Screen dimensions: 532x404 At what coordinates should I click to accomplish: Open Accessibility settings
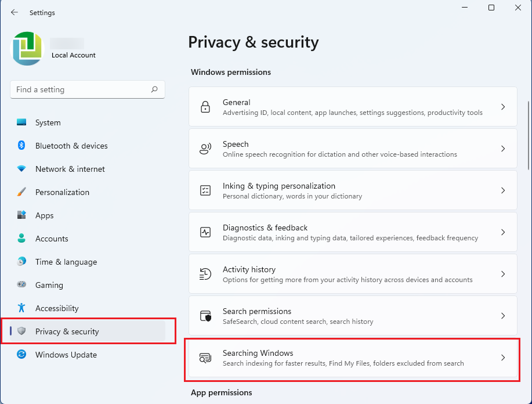(x=88, y=308)
